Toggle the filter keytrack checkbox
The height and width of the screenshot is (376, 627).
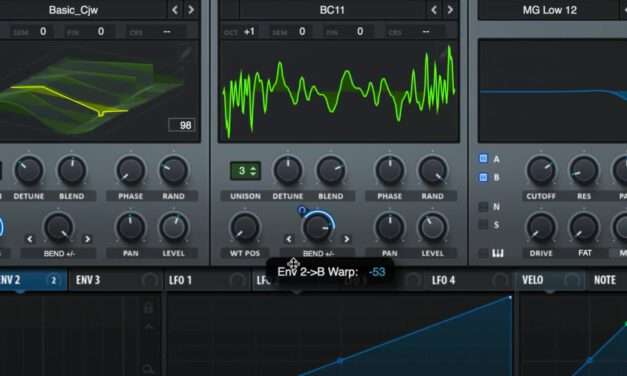click(x=483, y=253)
